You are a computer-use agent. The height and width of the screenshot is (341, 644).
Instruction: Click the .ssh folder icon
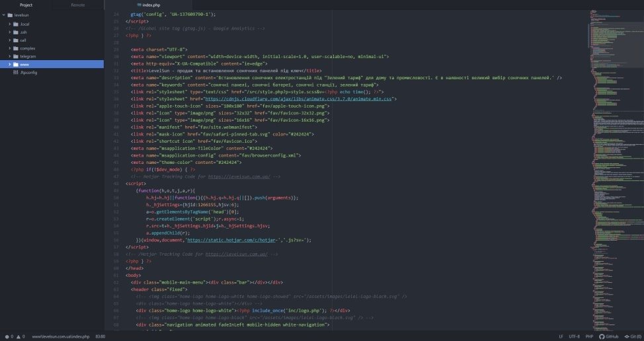click(16, 32)
